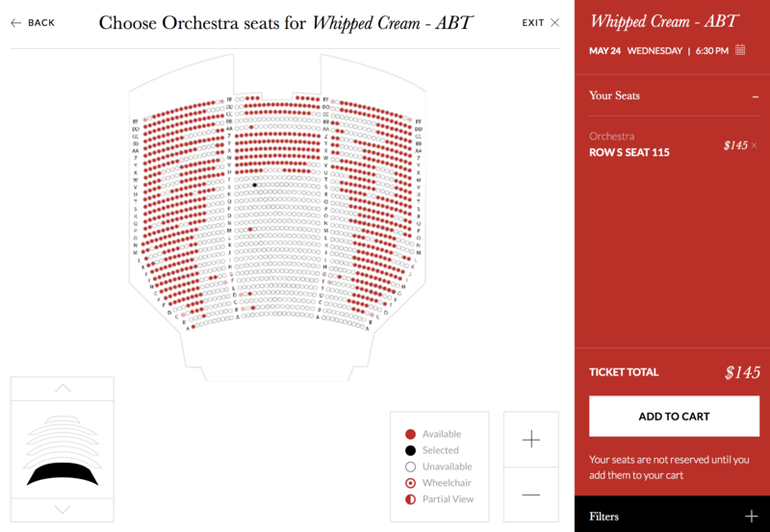Screen dimensions: 770x532
Task: Click the Available red legend swatch
Action: (411, 434)
